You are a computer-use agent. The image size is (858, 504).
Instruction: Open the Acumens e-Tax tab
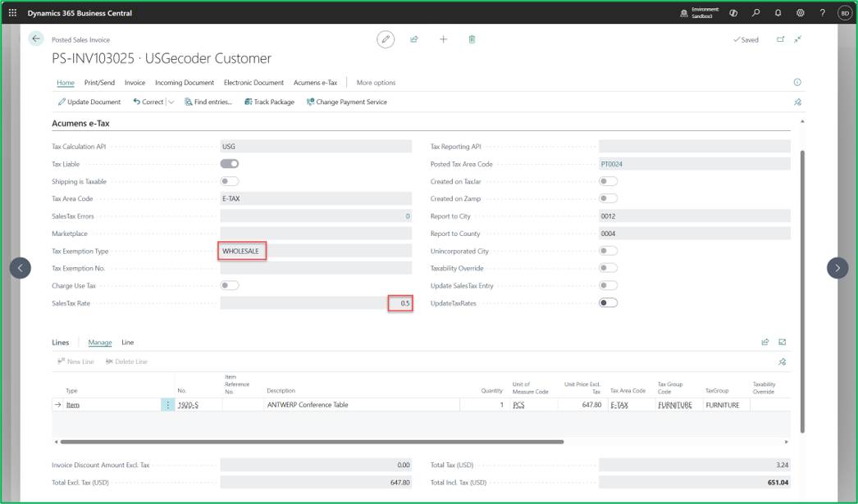pyautogui.click(x=315, y=83)
